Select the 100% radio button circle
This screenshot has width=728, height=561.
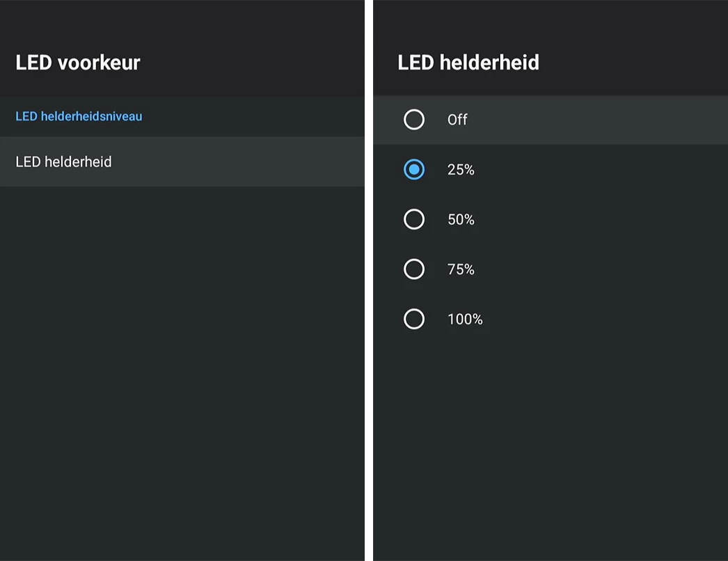click(x=414, y=319)
